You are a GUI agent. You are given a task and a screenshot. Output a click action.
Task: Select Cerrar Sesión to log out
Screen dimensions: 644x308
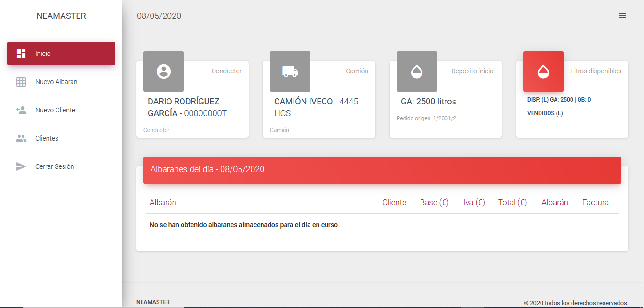coord(55,166)
